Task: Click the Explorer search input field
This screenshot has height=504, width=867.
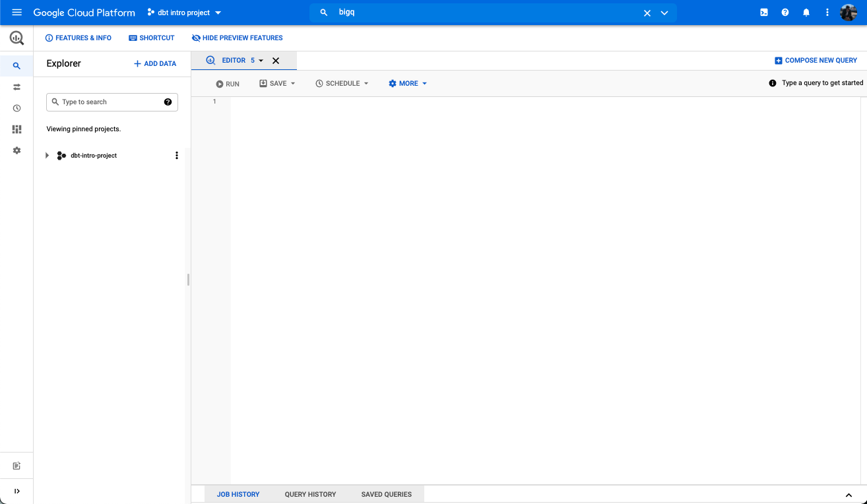Action: point(109,102)
